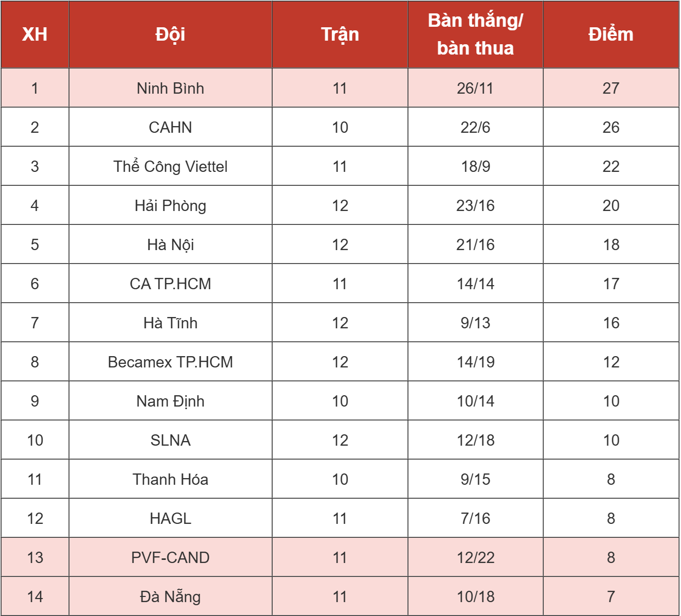
Task: Click the Điểm column header
Action: (x=611, y=34)
